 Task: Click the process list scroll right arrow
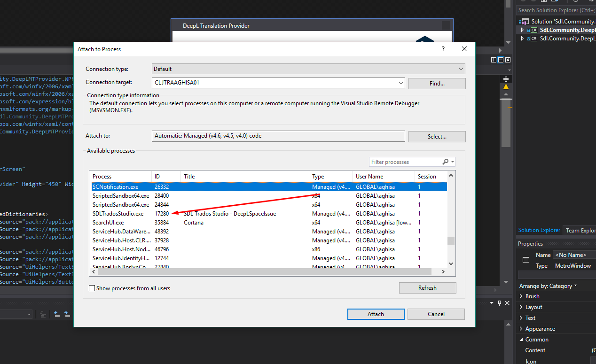tap(443, 272)
